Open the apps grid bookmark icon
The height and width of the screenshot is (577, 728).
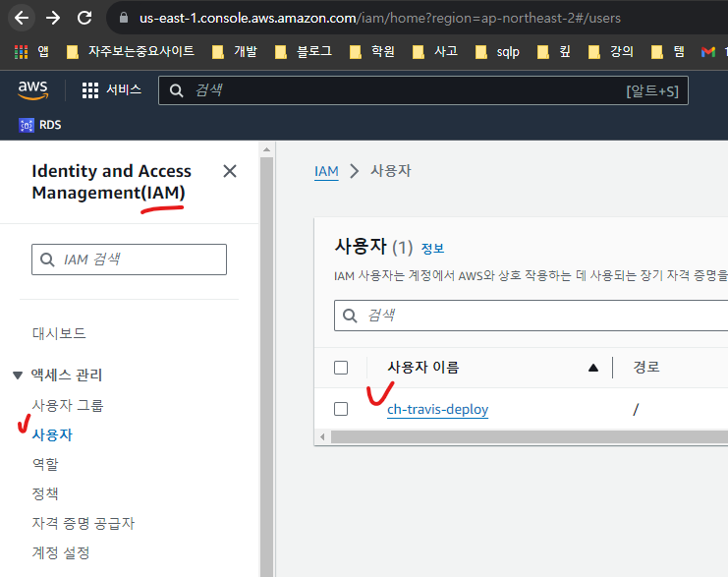coord(22,51)
